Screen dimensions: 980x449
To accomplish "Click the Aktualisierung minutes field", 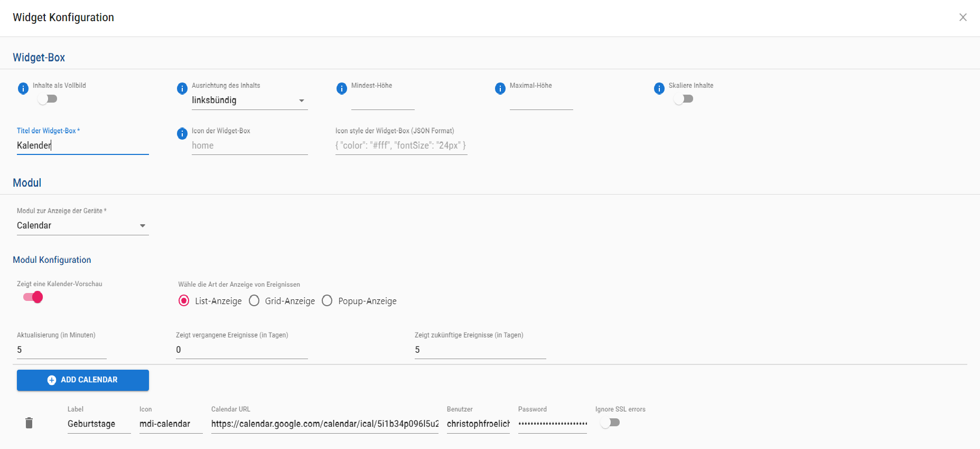I will (x=61, y=350).
